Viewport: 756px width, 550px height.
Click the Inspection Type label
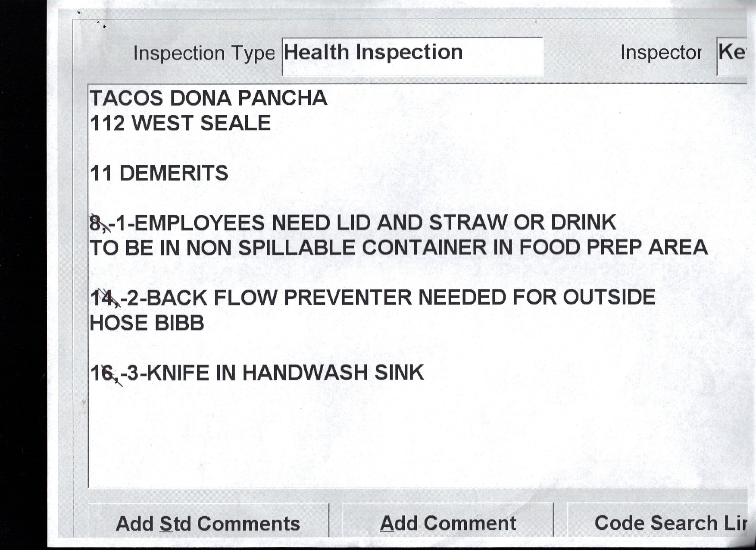tap(204, 53)
